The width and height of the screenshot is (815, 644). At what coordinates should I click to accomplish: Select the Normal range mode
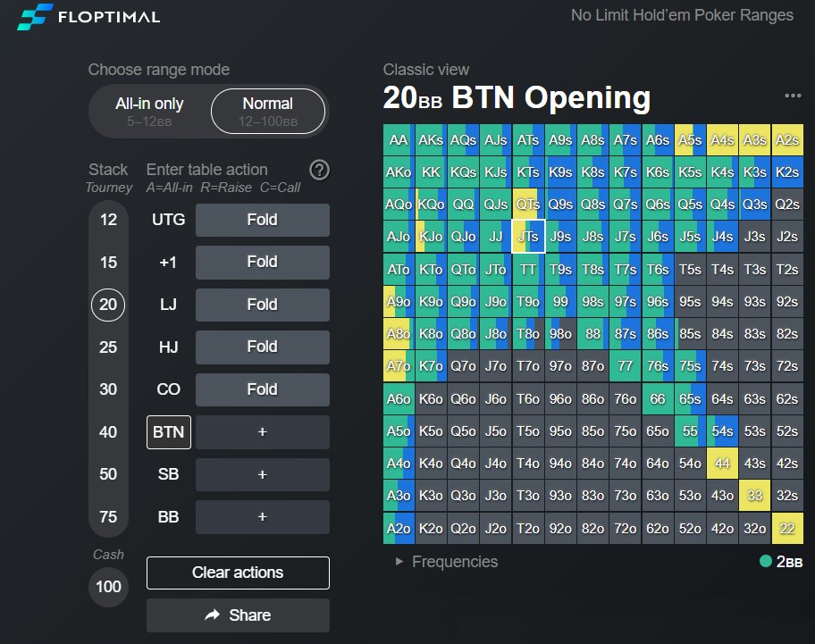[268, 111]
